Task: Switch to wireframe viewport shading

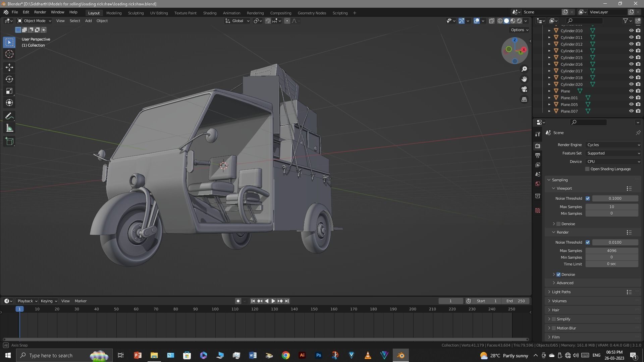Action: (500, 21)
